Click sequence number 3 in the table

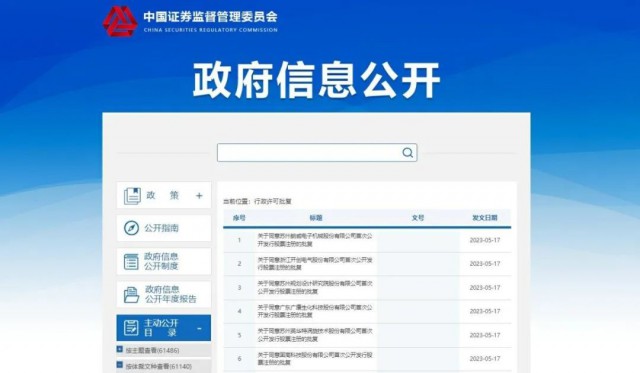[240, 288]
